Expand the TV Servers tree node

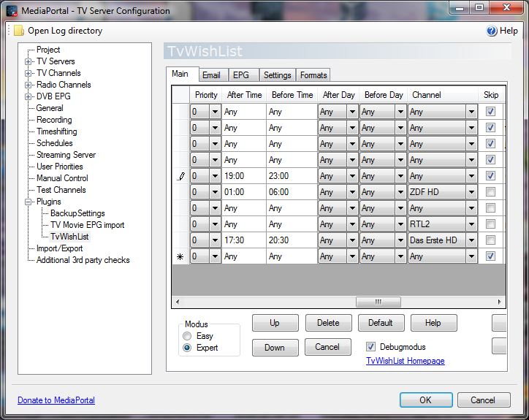28,61
